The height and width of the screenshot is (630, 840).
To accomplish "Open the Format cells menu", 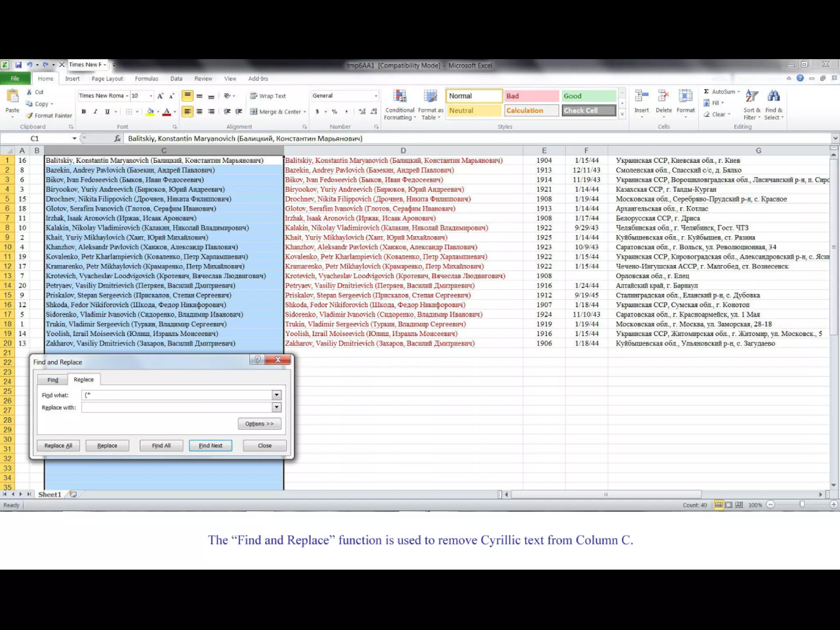I will [685, 104].
